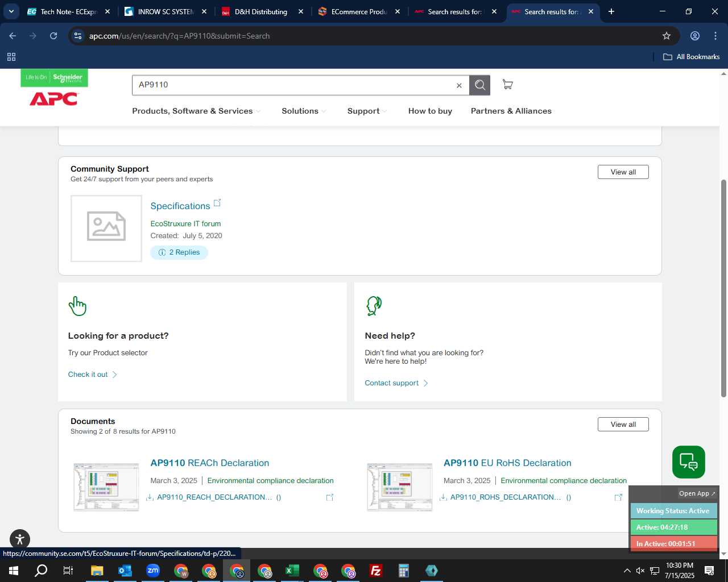
Task: Click the AP9110_ROHS_DECLARATION file link
Action: point(506,497)
